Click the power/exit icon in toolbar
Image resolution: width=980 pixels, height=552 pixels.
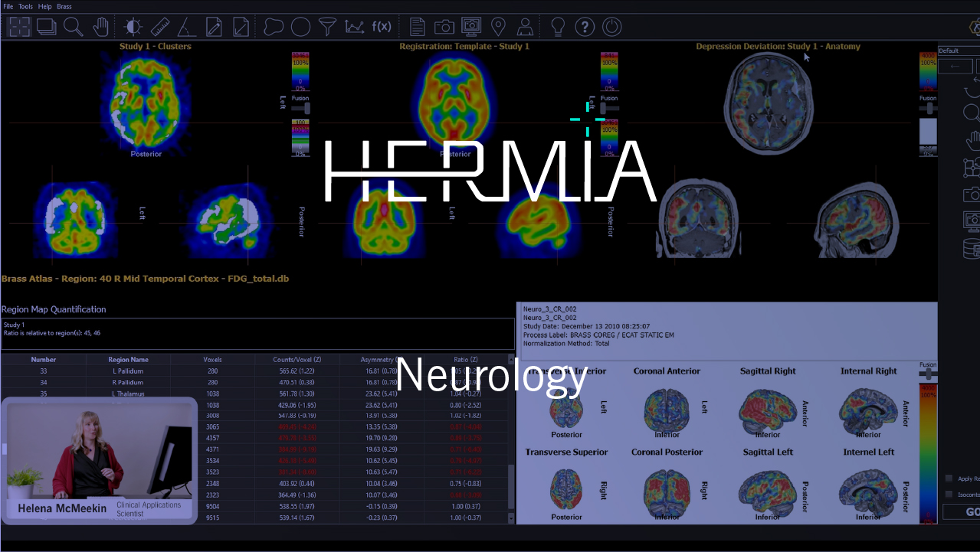click(611, 28)
